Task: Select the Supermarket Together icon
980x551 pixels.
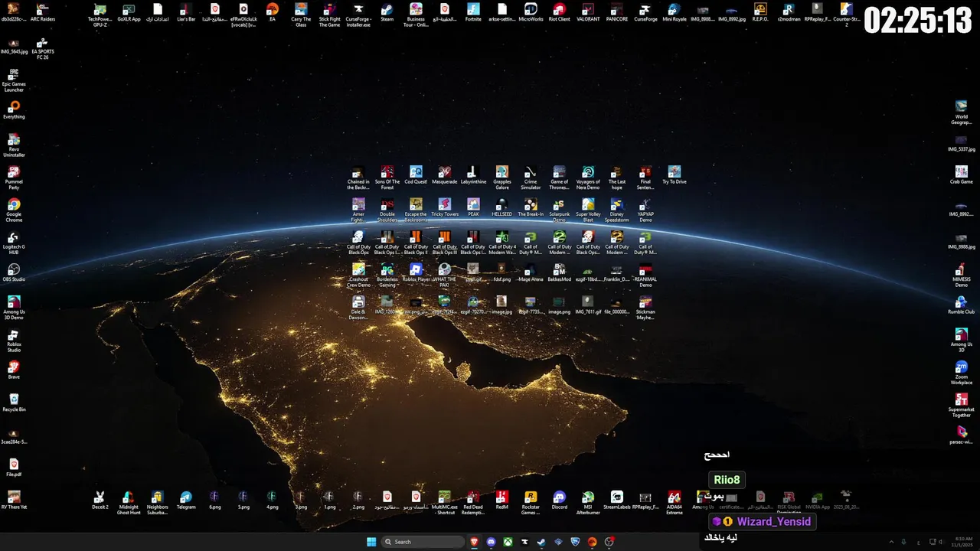Action: pyautogui.click(x=961, y=405)
